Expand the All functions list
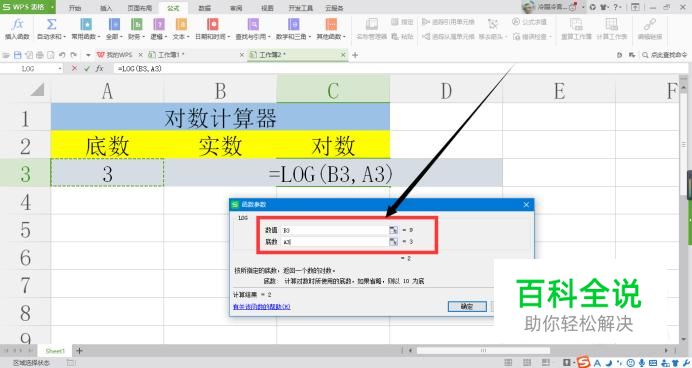The width and height of the screenshot is (692, 368). tap(114, 28)
